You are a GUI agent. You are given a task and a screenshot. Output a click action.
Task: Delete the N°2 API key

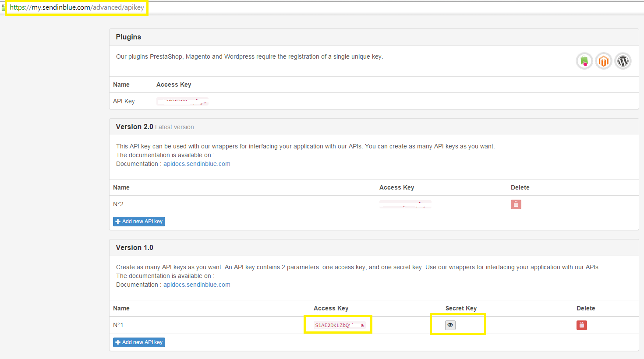pyautogui.click(x=516, y=204)
